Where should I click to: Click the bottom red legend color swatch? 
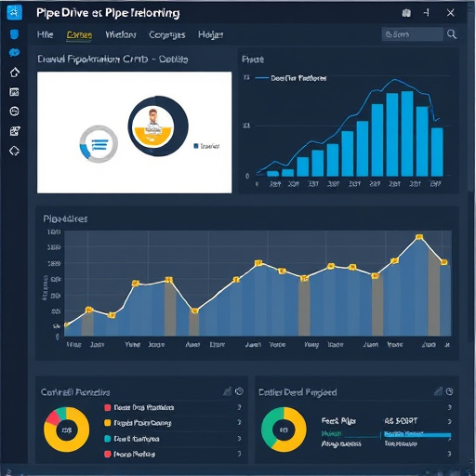[x=108, y=454]
